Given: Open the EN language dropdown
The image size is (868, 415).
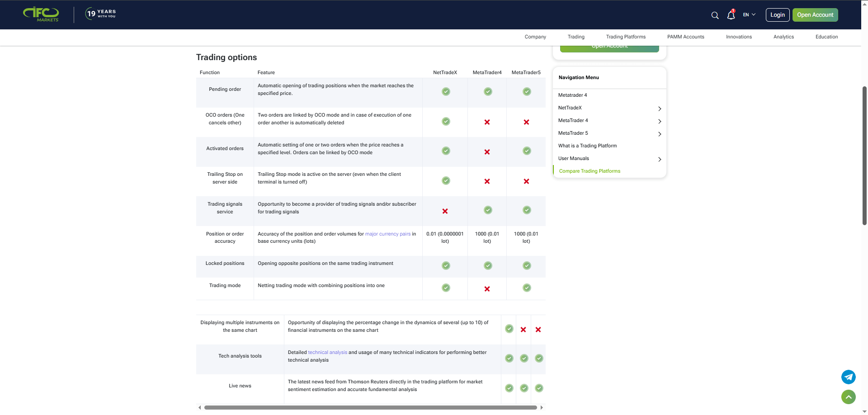Looking at the screenshot, I should (x=749, y=15).
